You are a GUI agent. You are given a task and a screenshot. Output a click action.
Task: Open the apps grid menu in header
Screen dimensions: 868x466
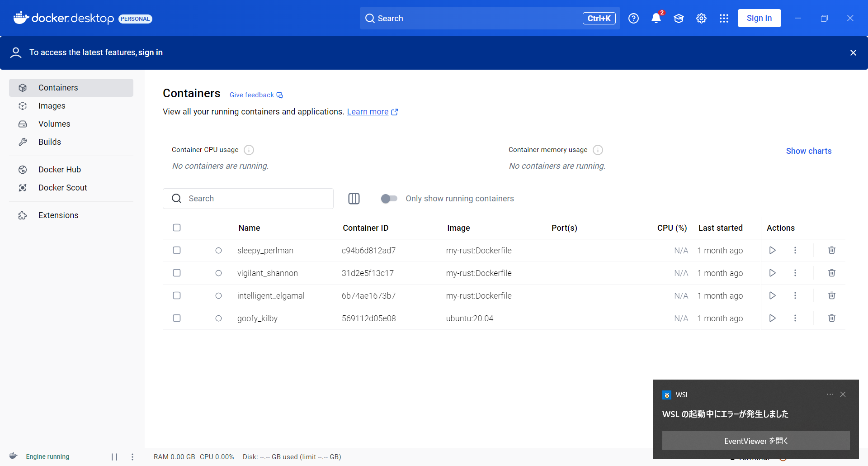pos(724,18)
